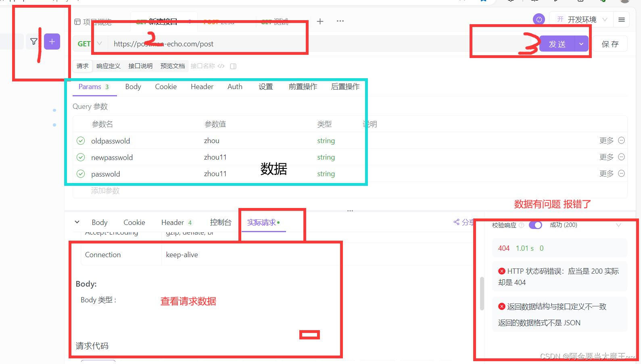Open the 后置操作 post-processors tab

(345, 87)
